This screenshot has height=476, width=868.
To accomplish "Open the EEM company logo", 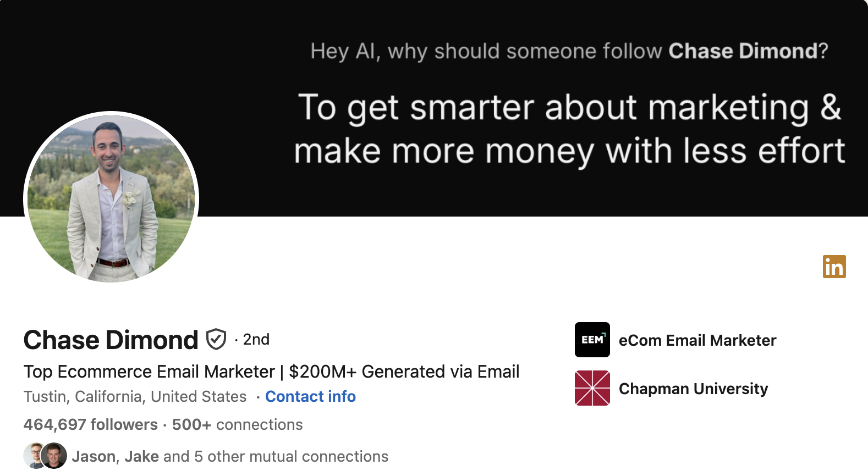I will (x=592, y=340).
